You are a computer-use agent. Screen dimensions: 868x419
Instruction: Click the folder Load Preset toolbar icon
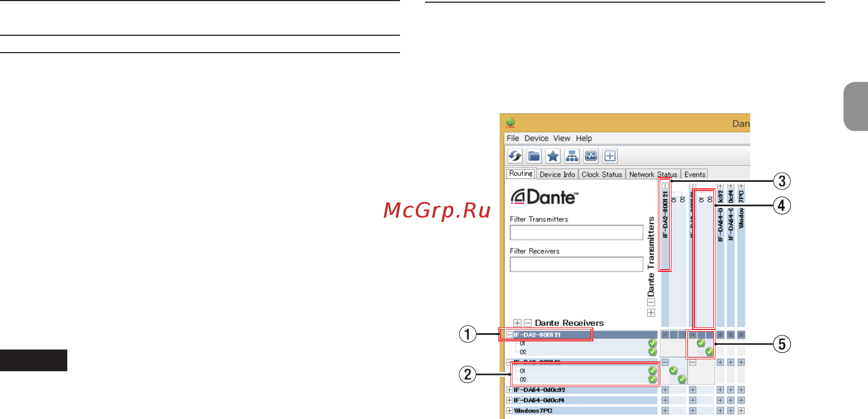534,156
